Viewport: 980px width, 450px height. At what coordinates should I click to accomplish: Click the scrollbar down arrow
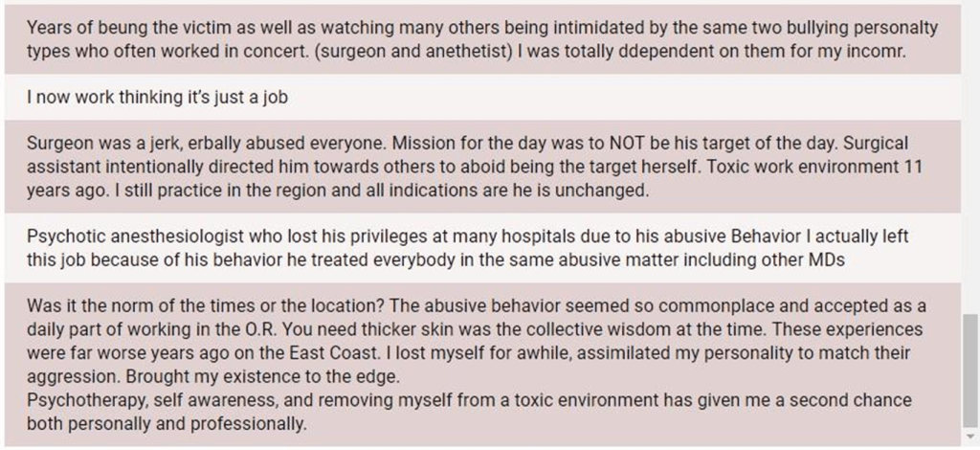(970, 439)
